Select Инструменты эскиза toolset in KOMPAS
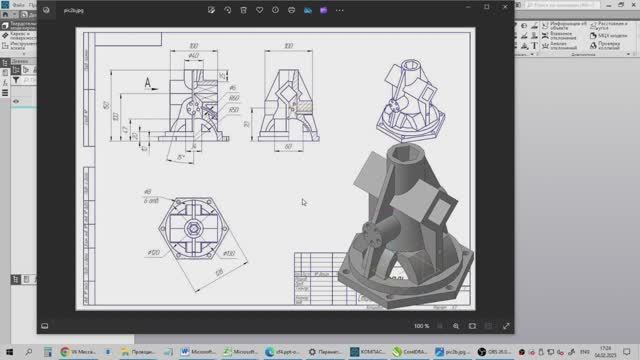 [x=19, y=45]
